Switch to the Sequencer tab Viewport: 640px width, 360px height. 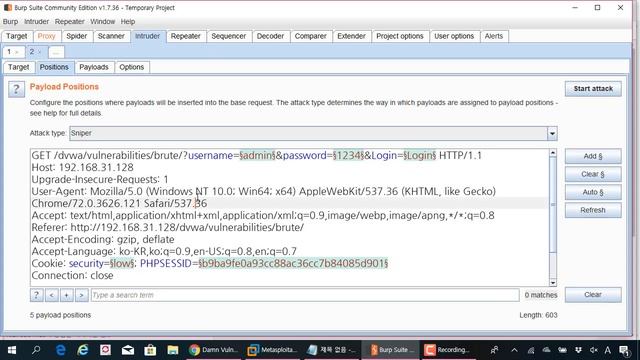click(229, 36)
